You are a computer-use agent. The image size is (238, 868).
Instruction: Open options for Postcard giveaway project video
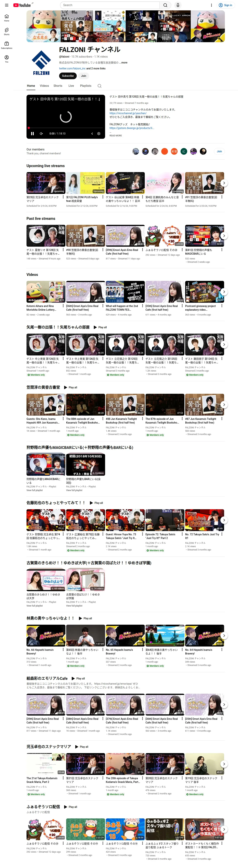(222, 306)
